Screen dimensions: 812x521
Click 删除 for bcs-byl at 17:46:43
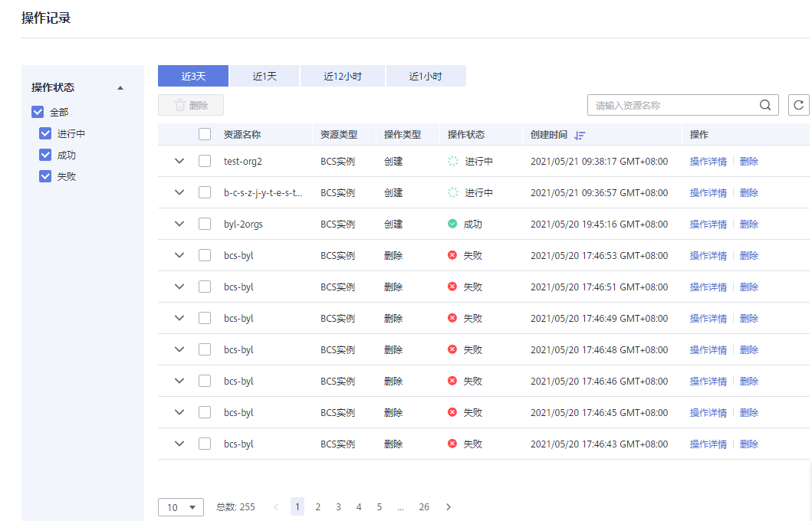[x=749, y=444]
